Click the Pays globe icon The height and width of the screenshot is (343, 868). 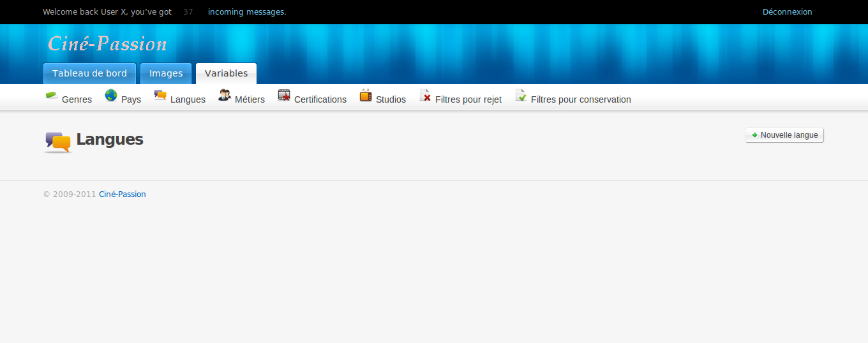click(111, 96)
